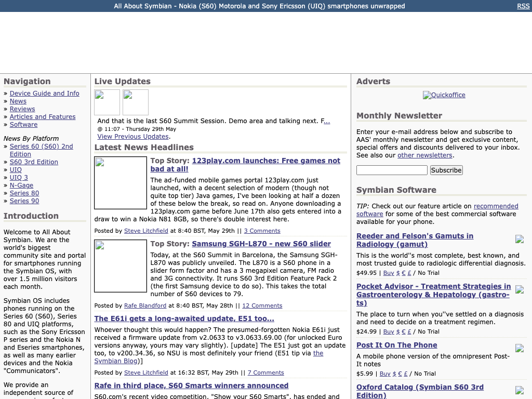Image resolution: width=532 pixels, height=399 pixels.
Task: Click first Live Updates thumbnail image
Action: pos(107,102)
